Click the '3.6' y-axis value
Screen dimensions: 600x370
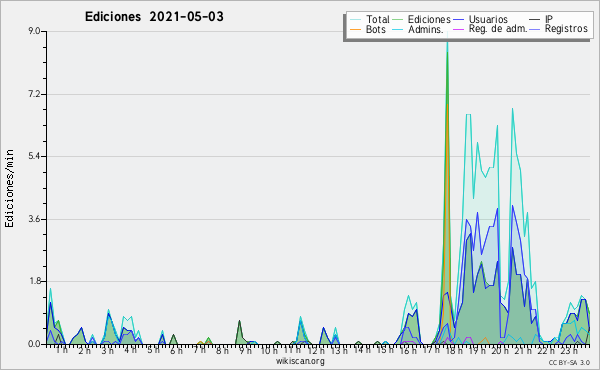pyautogui.click(x=34, y=219)
